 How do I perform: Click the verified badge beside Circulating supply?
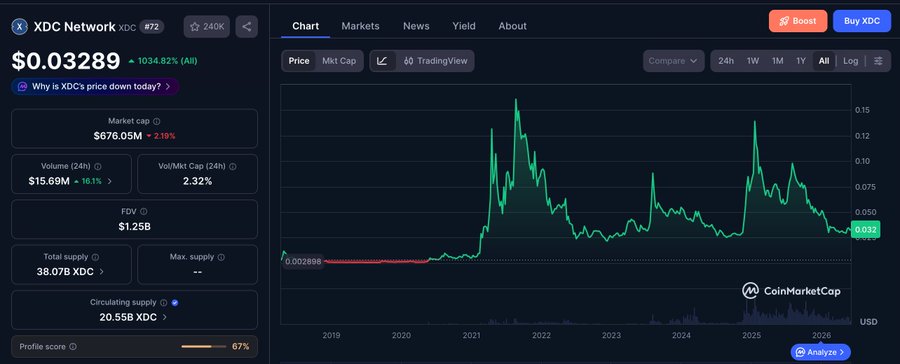tap(175, 303)
